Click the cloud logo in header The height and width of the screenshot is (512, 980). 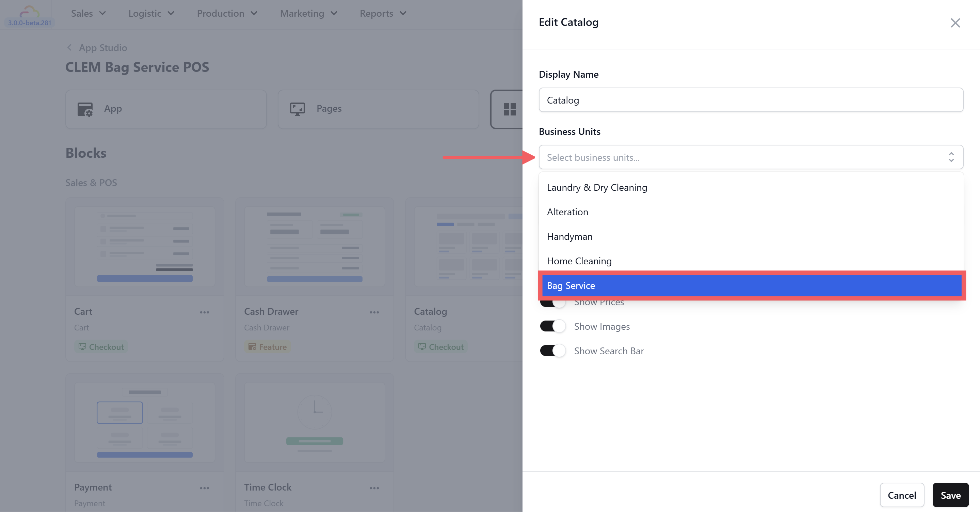[x=29, y=13]
